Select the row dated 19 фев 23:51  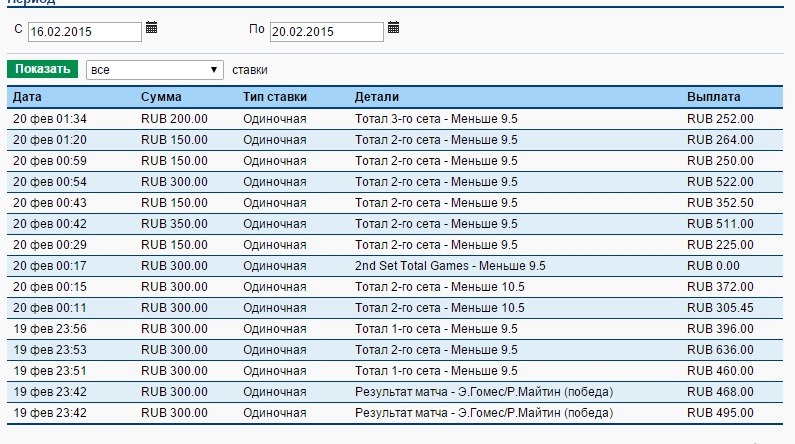tap(395, 371)
